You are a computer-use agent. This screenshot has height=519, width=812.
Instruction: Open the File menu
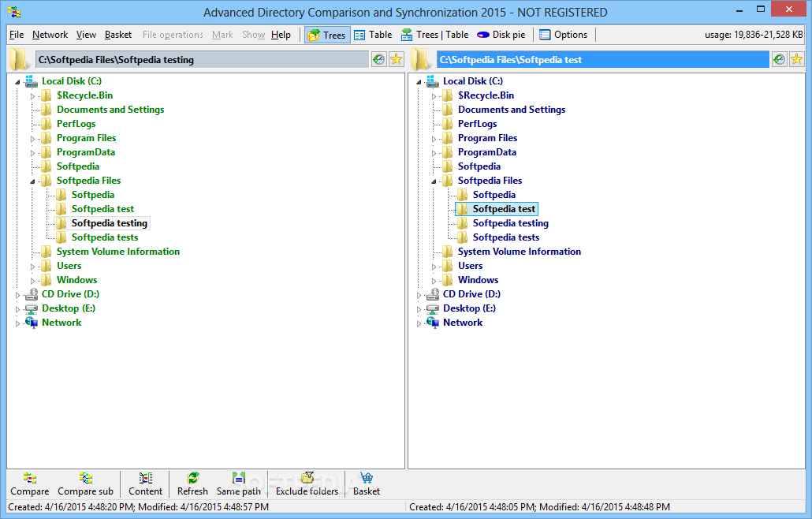(x=17, y=35)
